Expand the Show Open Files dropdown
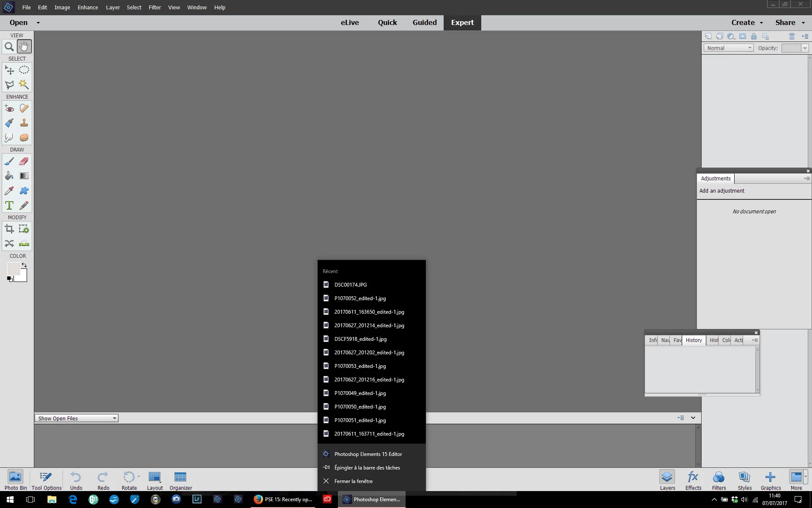Viewport: 812px width, 508px height. (76, 418)
